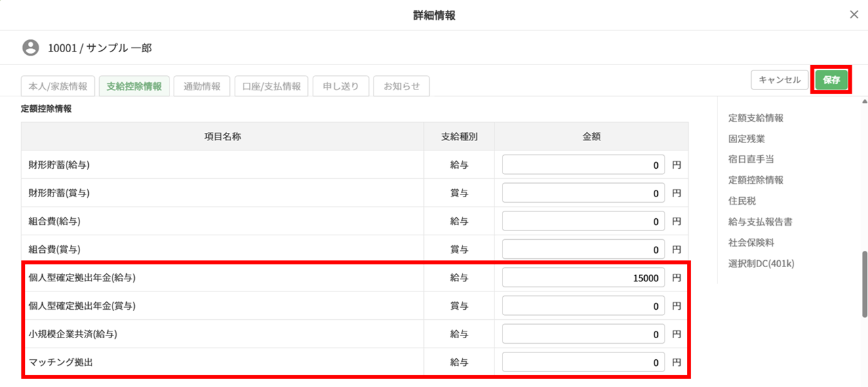Viewport: 868px width, 387px height.
Task: Edit the 個人型確定拠出年金(給与) amount field
Action: [x=584, y=278]
